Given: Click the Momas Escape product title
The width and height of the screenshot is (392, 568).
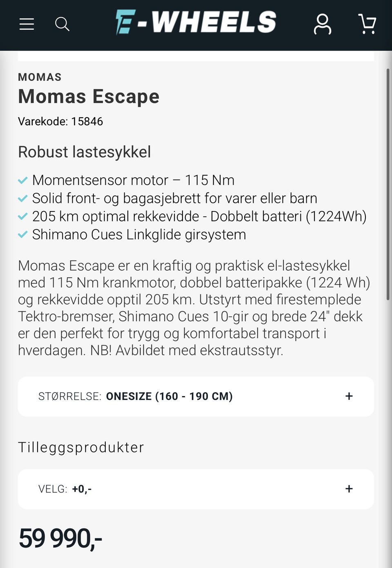Looking at the screenshot, I should pyautogui.click(x=89, y=97).
